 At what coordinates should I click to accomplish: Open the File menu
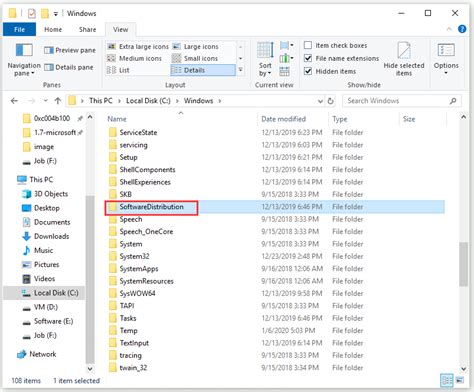[x=19, y=29]
